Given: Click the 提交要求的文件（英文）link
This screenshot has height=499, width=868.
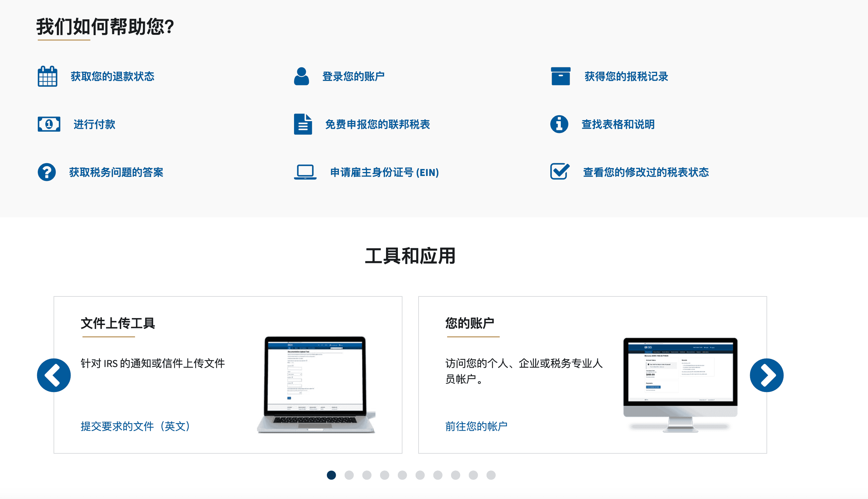Looking at the screenshot, I should point(135,426).
